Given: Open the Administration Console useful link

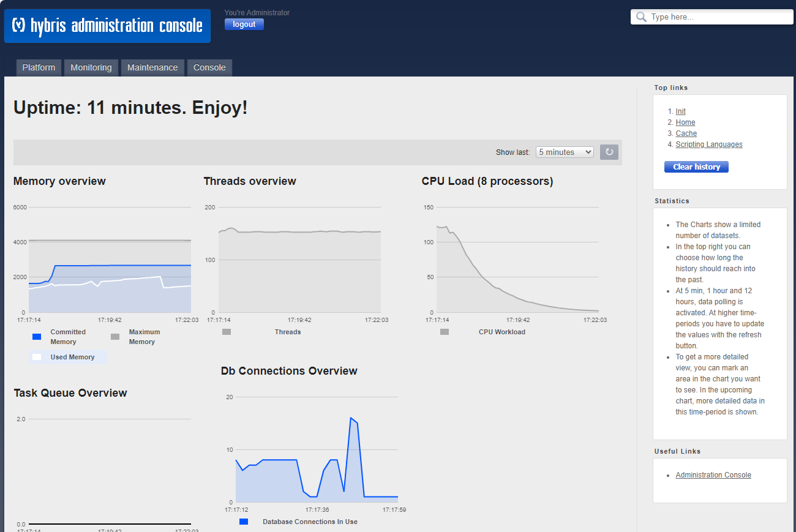Looking at the screenshot, I should [x=713, y=475].
